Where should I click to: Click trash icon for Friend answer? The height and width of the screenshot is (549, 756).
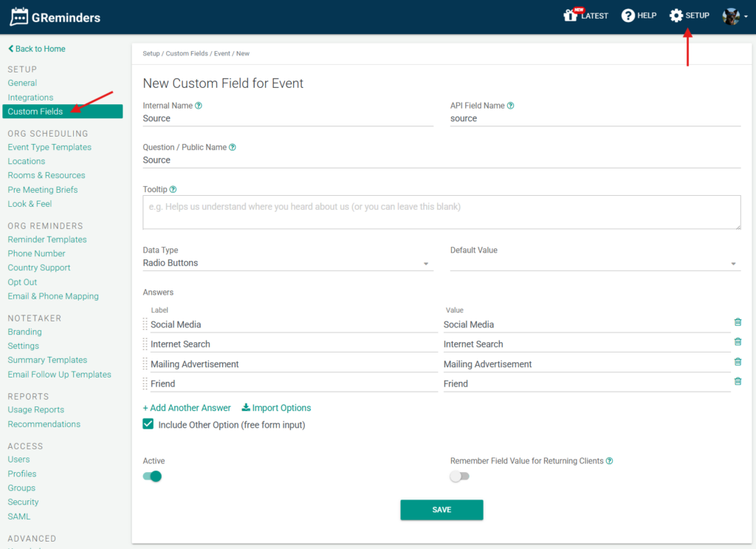point(738,381)
